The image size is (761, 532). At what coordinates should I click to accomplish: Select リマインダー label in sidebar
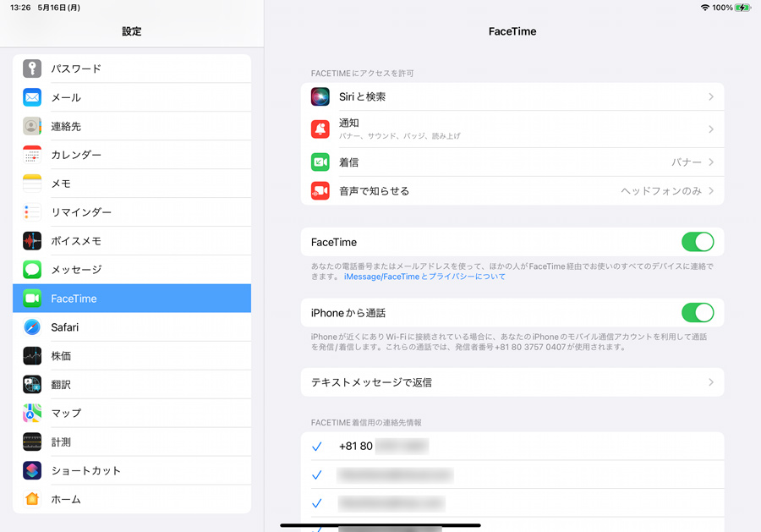tap(81, 212)
